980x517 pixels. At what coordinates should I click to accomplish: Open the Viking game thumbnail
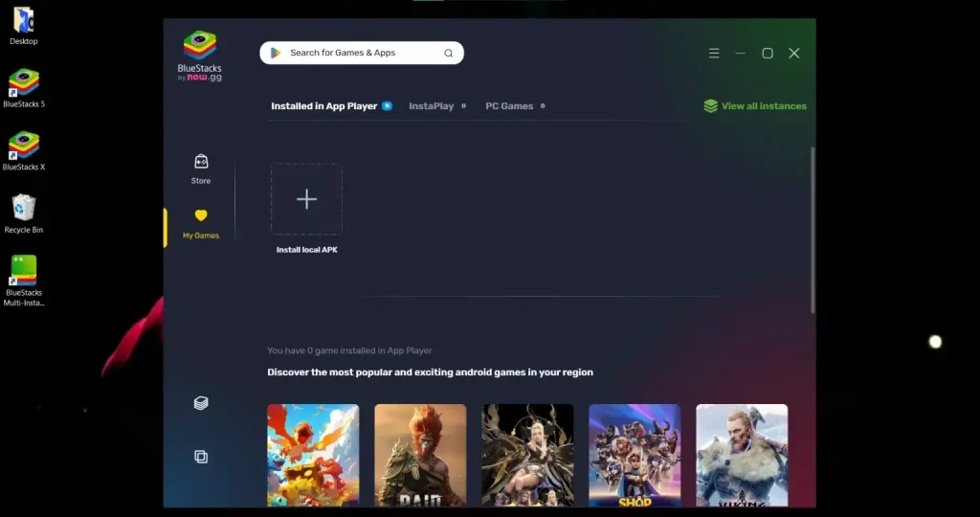tap(742, 455)
